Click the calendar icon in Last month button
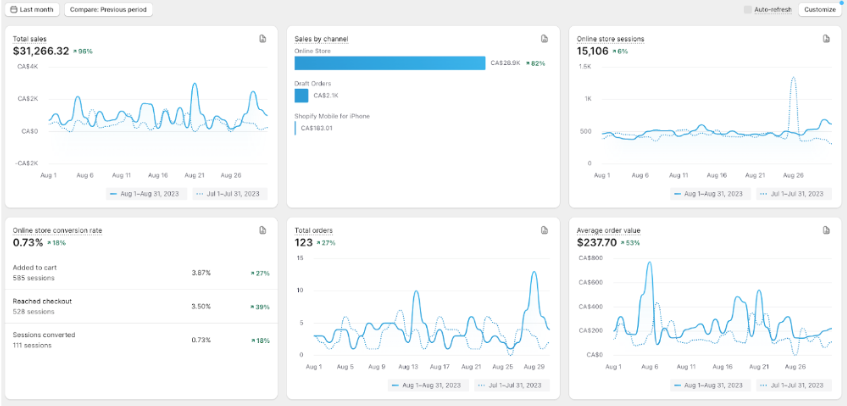Viewport: 847px width, 406px height. (14, 10)
